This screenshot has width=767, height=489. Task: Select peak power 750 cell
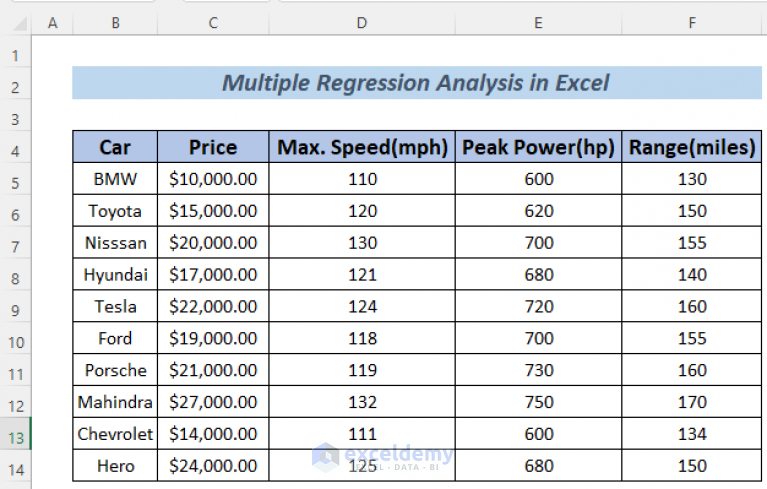pos(539,401)
